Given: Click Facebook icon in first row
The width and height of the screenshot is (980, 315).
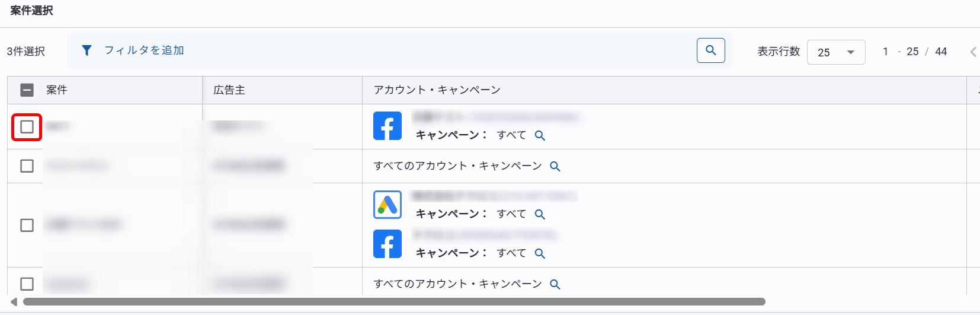Looking at the screenshot, I should click(387, 126).
